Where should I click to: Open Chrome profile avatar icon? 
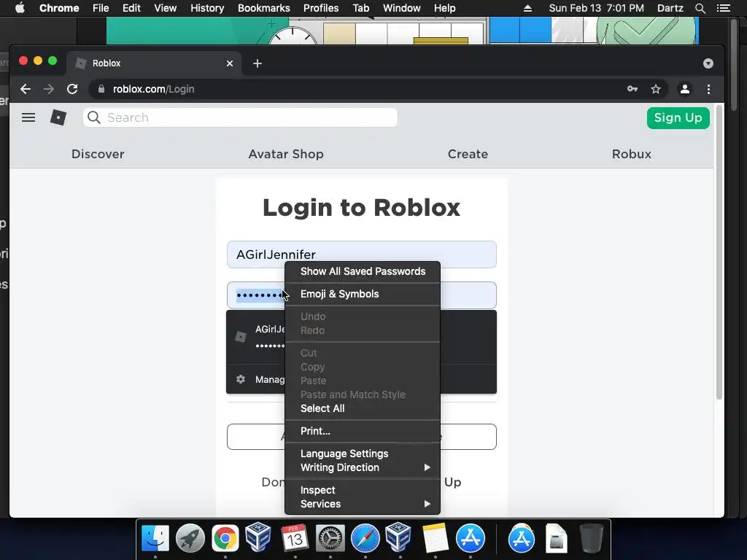coord(684,89)
